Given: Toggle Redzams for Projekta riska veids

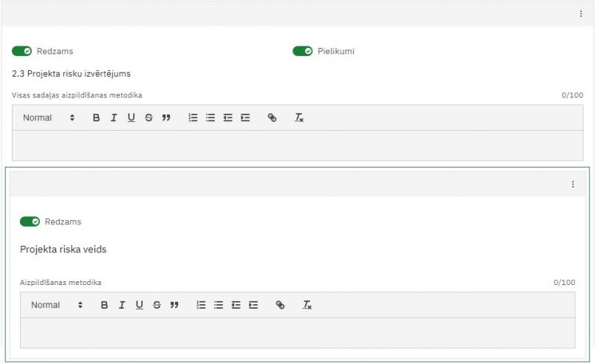Looking at the screenshot, I should (30, 222).
